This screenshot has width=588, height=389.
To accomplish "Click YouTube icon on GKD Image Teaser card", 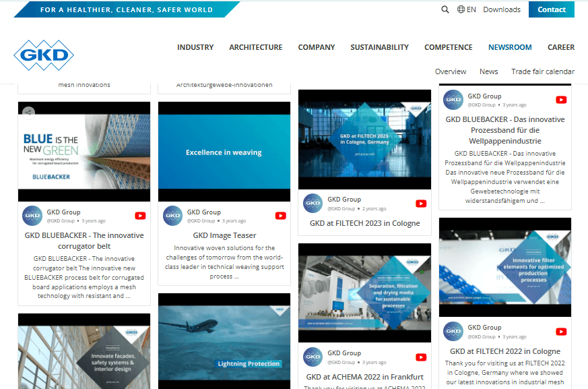I will 280,216.
